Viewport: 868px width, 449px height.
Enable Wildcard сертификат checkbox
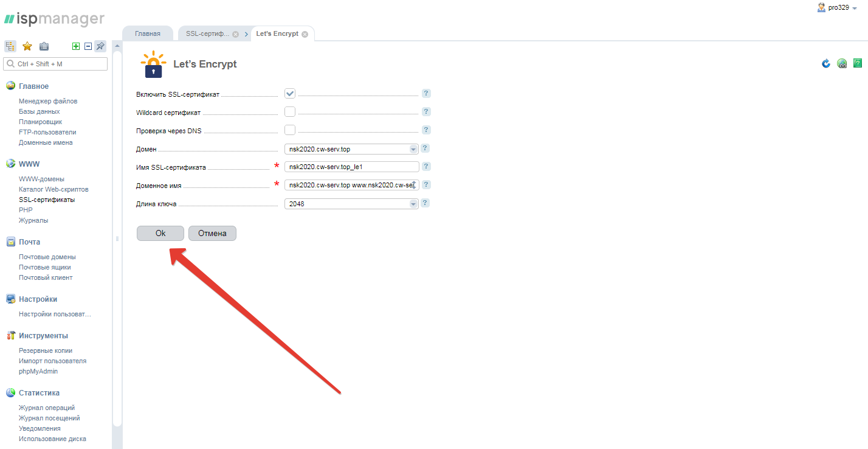[290, 112]
